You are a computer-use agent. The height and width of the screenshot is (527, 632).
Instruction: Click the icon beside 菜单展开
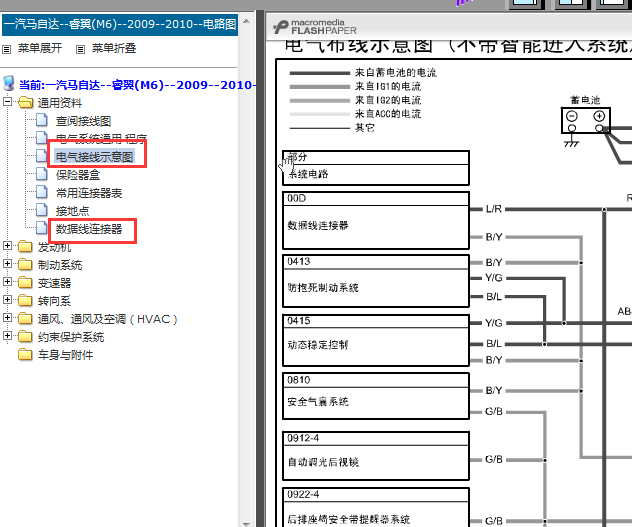[x=6, y=49]
